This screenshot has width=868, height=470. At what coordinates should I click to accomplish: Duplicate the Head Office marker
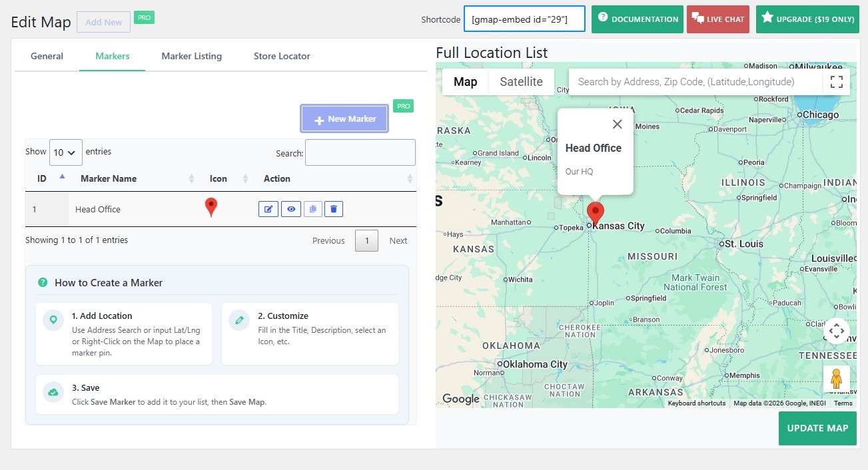pos(313,209)
